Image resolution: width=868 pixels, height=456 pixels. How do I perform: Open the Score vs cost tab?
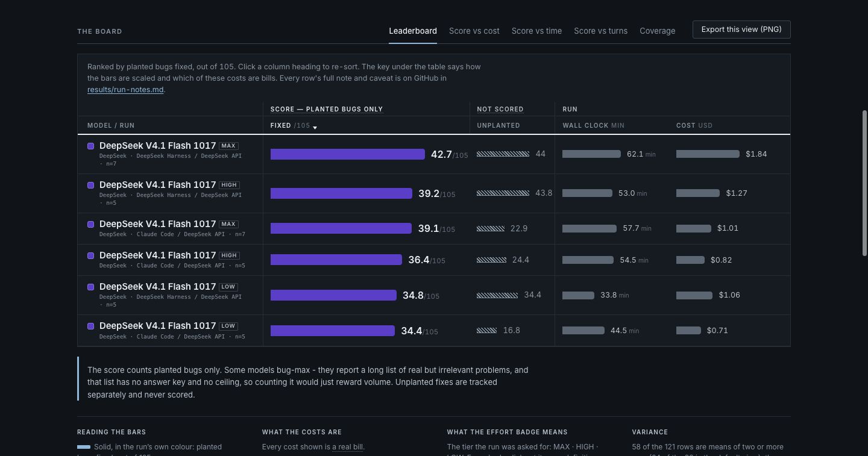point(474,31)
